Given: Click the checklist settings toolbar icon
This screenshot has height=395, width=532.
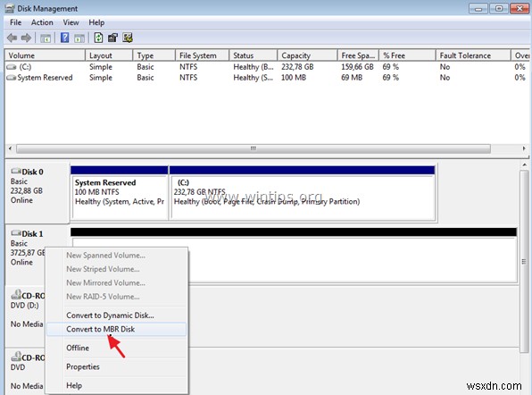Looking at the screenshot, I should coord(128,38).
